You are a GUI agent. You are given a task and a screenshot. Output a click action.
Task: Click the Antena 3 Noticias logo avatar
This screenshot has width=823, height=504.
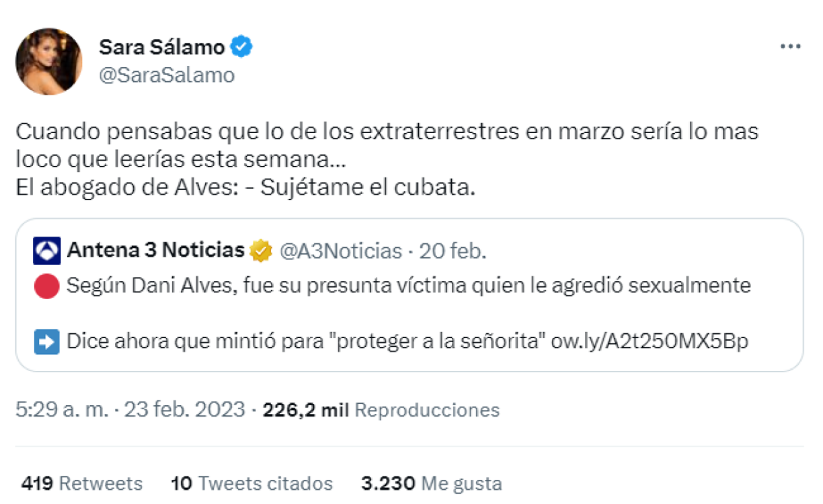point(46,250)
